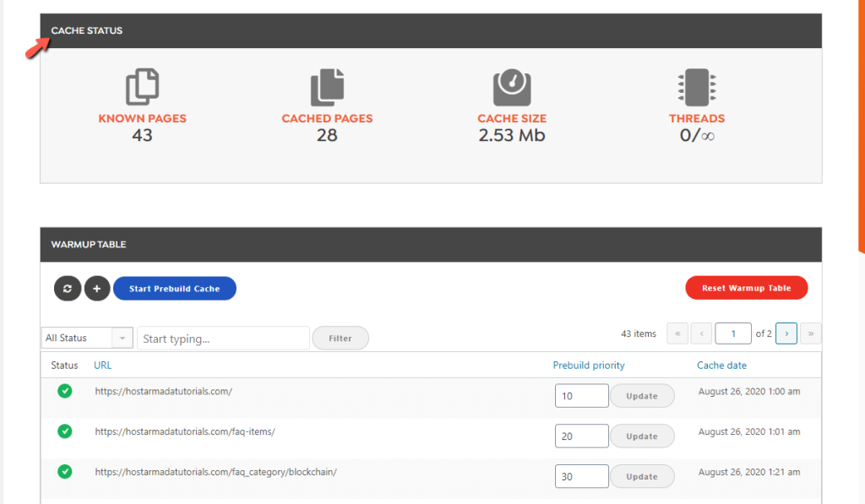Click green status check for hostarmadatutorials.com/ row
The width and height of the screenshot is (865, 504).
click(x=64, y=391)
